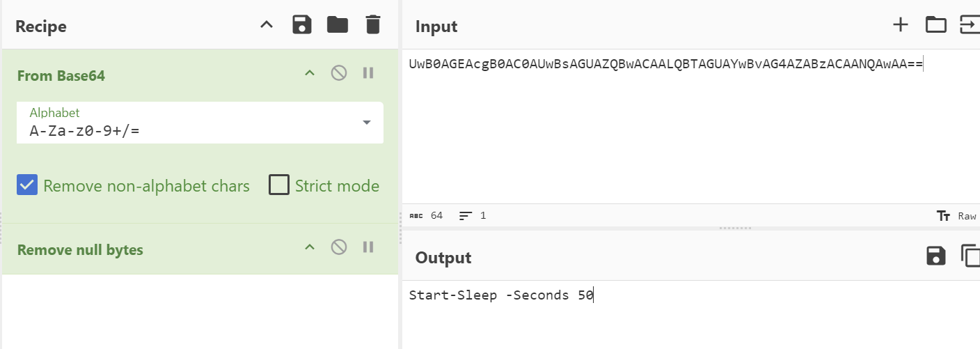
Task: Enable the Strict mode checkbox
Action: coord(279,185)
